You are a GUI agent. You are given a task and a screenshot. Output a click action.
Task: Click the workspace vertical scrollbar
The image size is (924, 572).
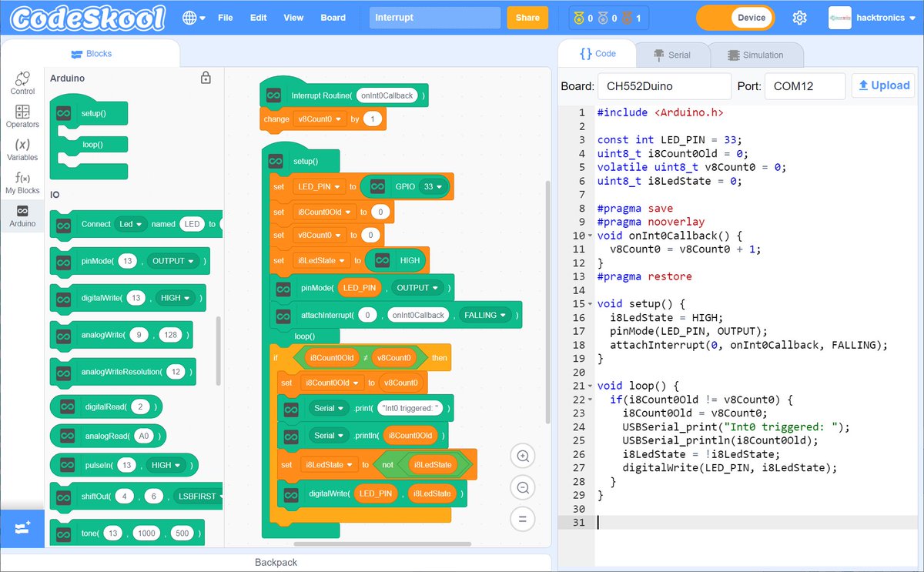[548, 303]
